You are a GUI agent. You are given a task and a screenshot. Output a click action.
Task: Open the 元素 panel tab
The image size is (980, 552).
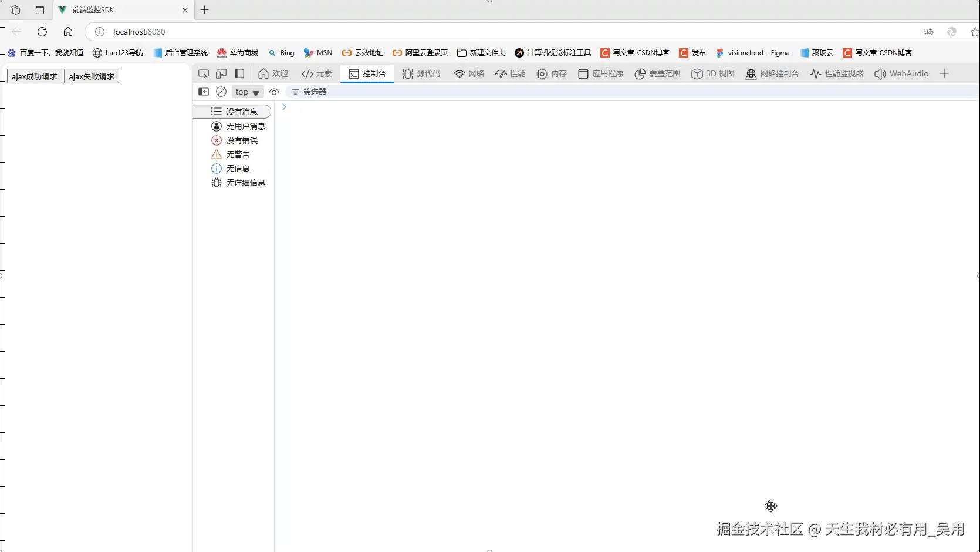tap(317, 73)
